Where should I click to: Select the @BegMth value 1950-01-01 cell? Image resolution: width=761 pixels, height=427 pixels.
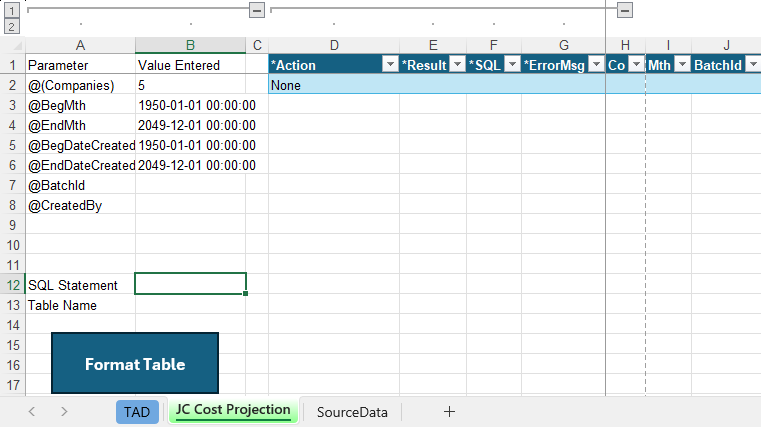(190, 105)
